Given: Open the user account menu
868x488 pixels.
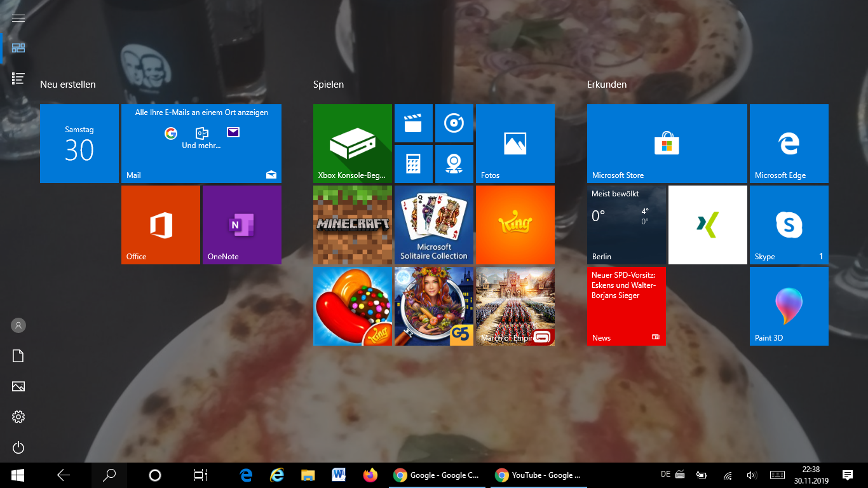Looking at the screenshot, I should 18,325.
